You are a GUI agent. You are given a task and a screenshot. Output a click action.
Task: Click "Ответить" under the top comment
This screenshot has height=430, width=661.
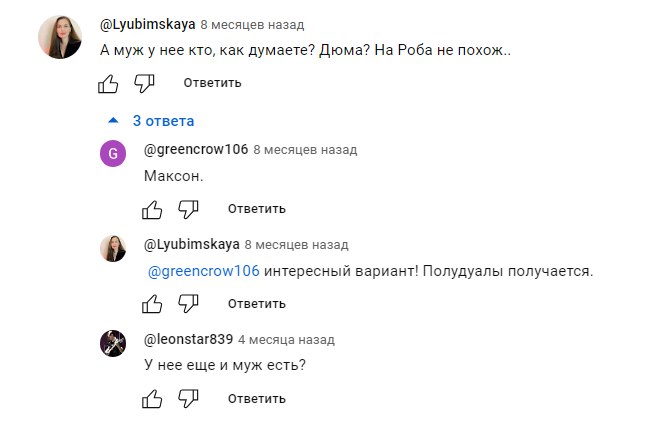tap(212, 83)
